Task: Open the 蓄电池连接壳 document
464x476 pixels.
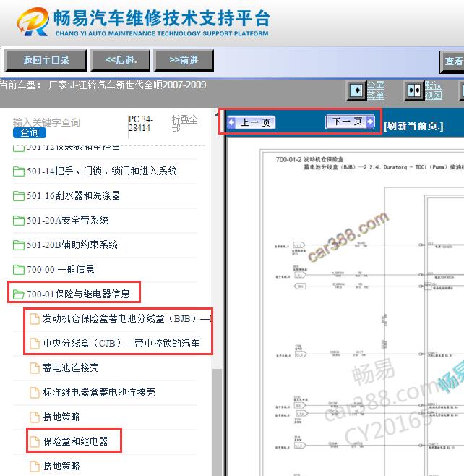Action: [x=71, y=368]
